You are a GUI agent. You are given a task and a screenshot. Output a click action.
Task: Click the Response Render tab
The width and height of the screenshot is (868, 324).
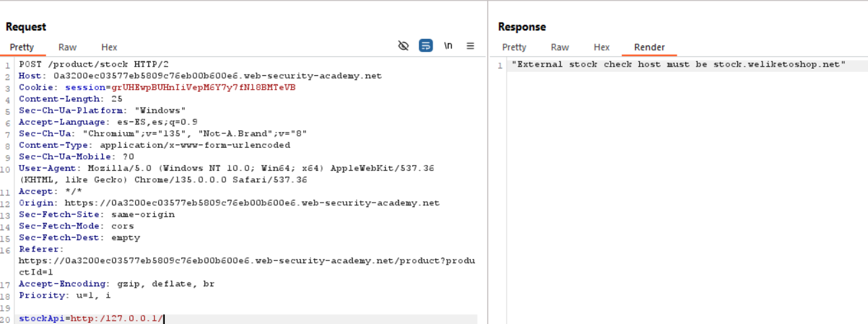649,47
